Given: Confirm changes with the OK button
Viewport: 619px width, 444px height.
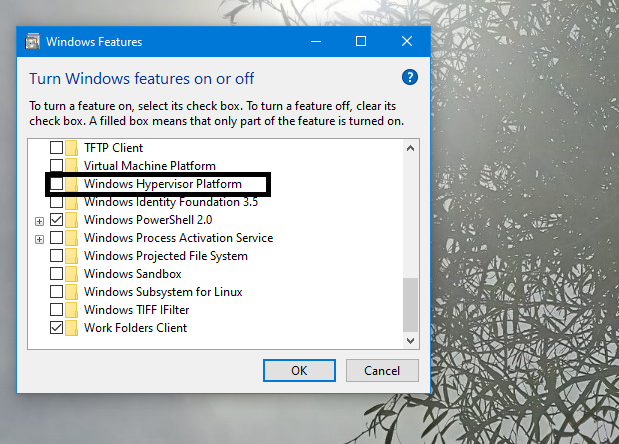Looking at the screenshot, I should point(299,371).
